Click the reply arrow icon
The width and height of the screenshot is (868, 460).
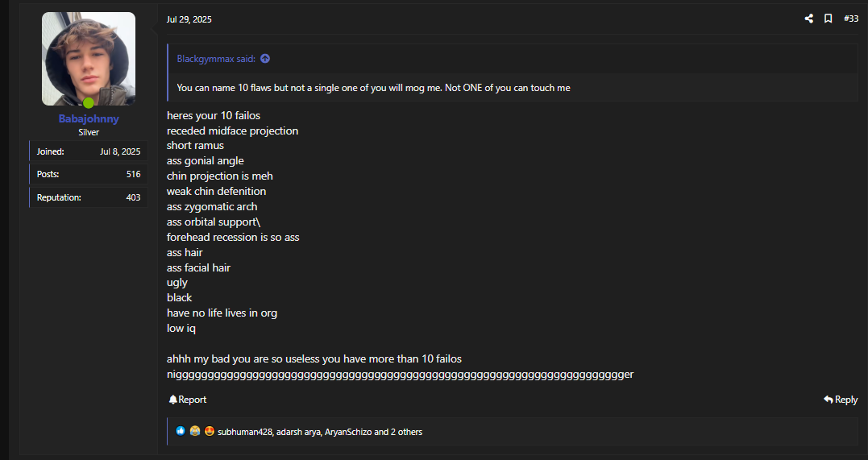(829, 400)
